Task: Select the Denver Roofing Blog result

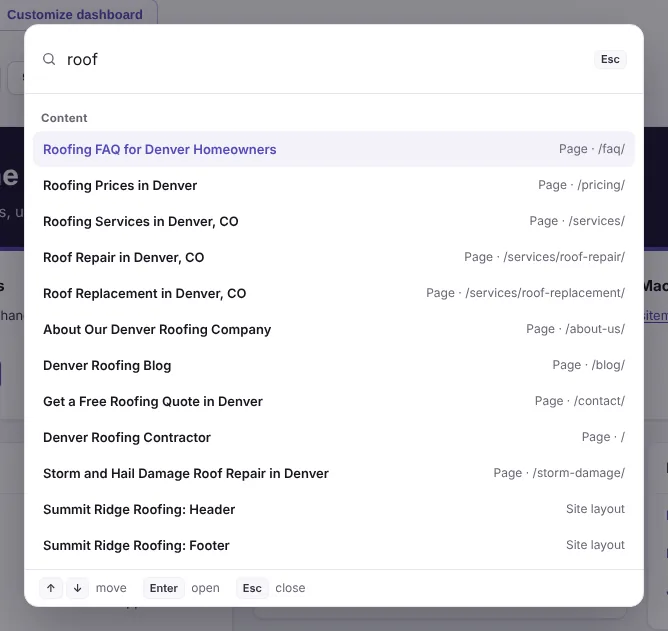Action: tap(334, 365)
